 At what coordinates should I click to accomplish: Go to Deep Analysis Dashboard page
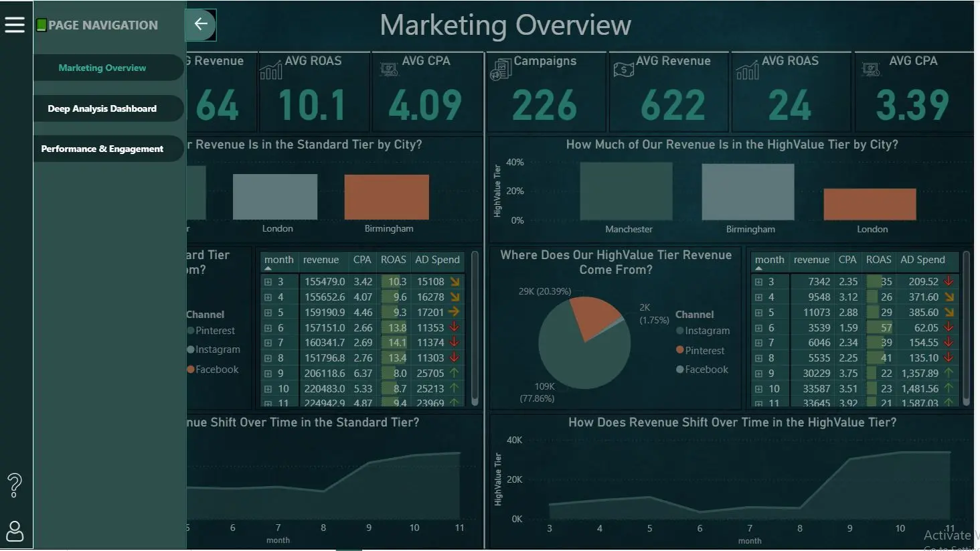tap(108, 108)
